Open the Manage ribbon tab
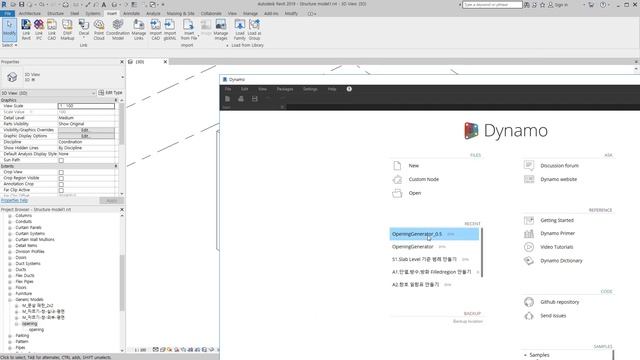 click(250, 13)
